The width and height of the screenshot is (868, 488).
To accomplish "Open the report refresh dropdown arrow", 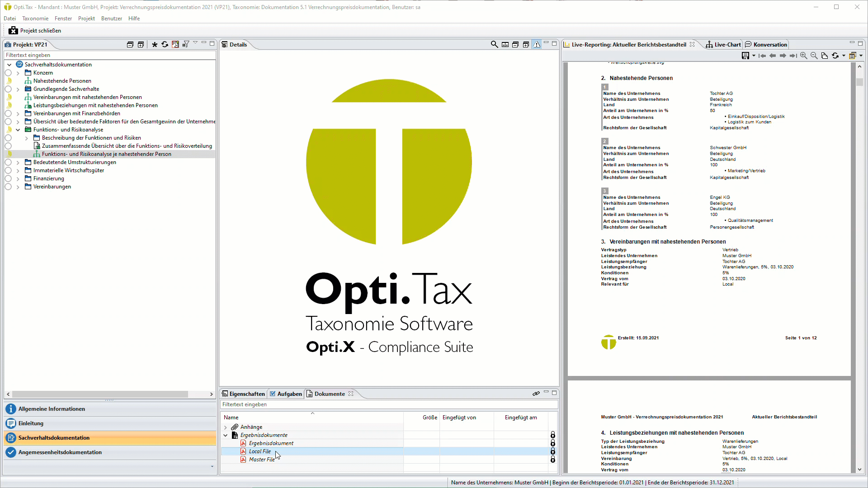I will click(844, 56).
